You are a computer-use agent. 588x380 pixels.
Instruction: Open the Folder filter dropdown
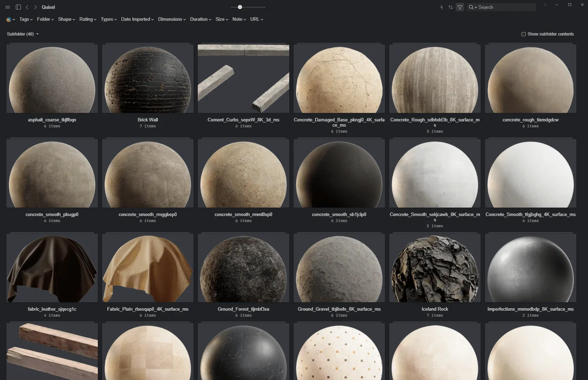[45, 19]
